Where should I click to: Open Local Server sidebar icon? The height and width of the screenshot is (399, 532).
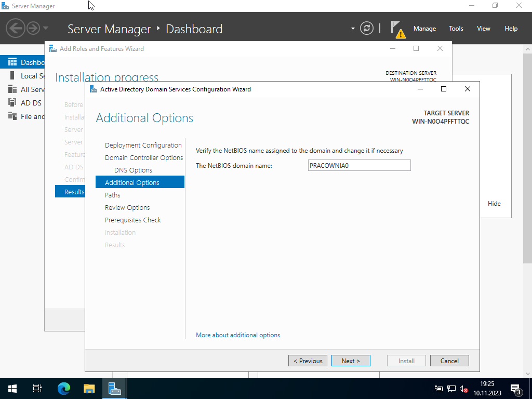12,76
